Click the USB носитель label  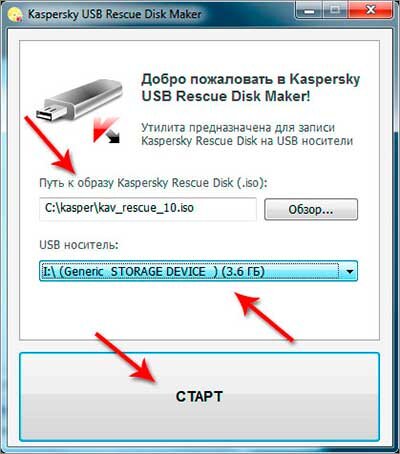coord(79,245)
